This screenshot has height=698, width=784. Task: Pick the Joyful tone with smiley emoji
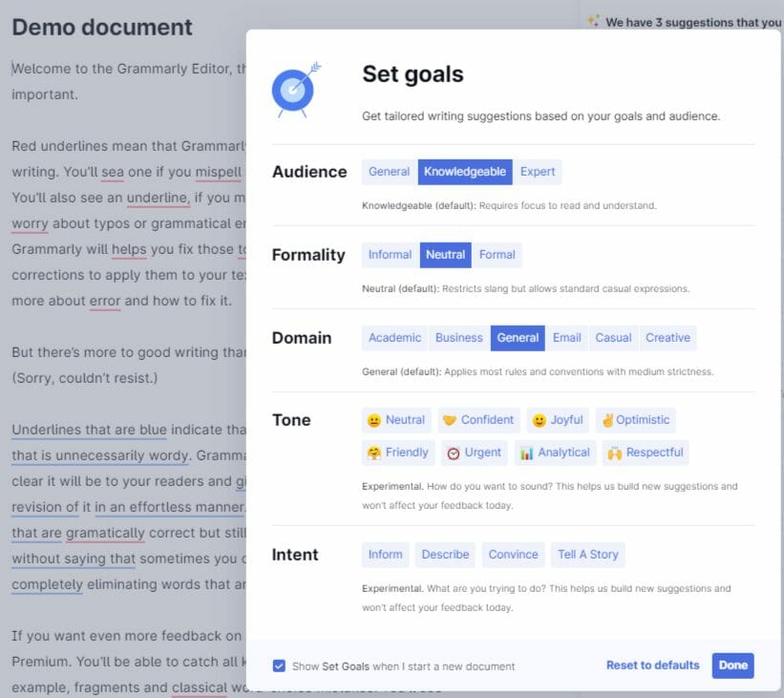point(558,420)
